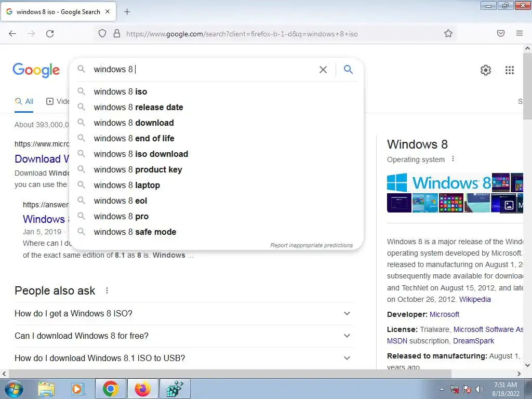
Task: Submit search with blue magnifier button
Action: pos(348,70)
